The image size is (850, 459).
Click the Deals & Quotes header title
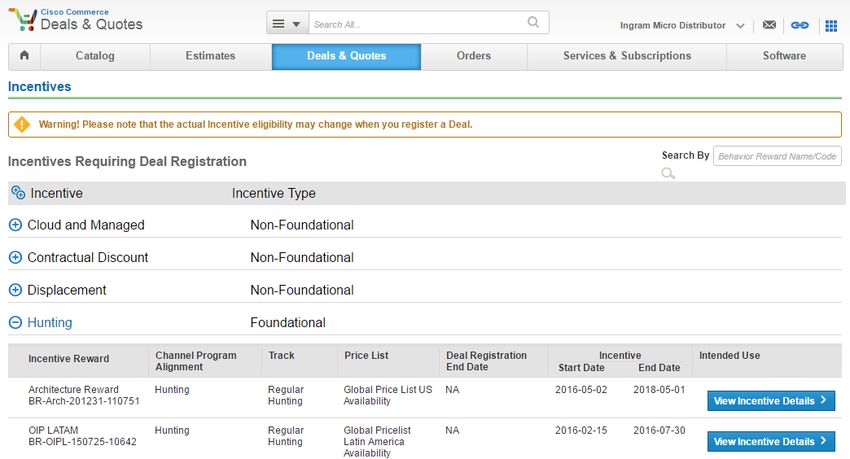coord(92,24)
